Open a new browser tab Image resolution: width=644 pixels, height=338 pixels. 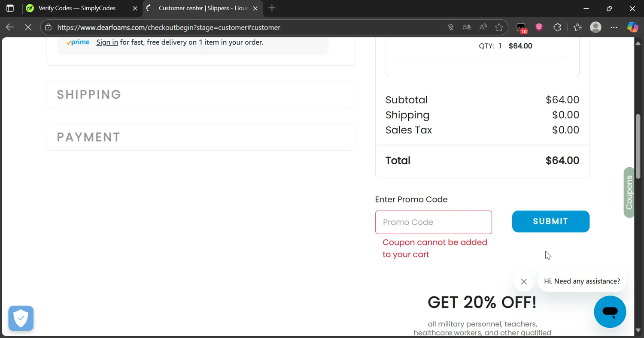click(x=272, y=8)
